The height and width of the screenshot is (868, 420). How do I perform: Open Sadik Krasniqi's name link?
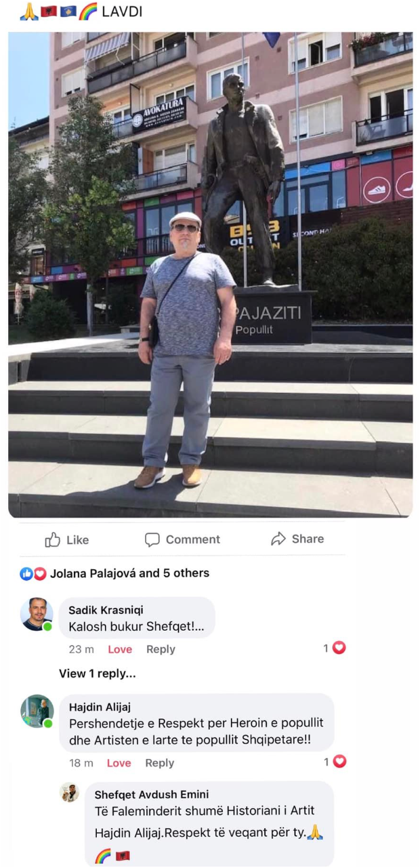(106, 610)
